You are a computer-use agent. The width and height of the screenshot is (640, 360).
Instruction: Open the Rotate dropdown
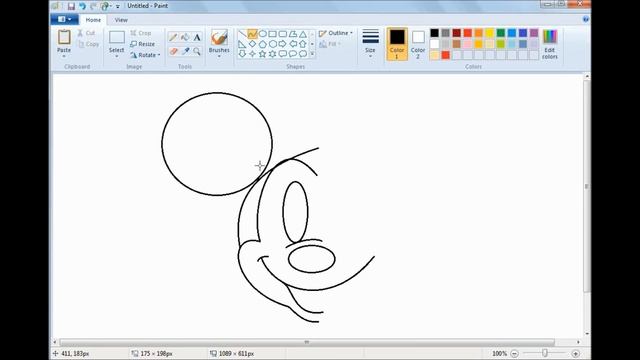[146, 55]
